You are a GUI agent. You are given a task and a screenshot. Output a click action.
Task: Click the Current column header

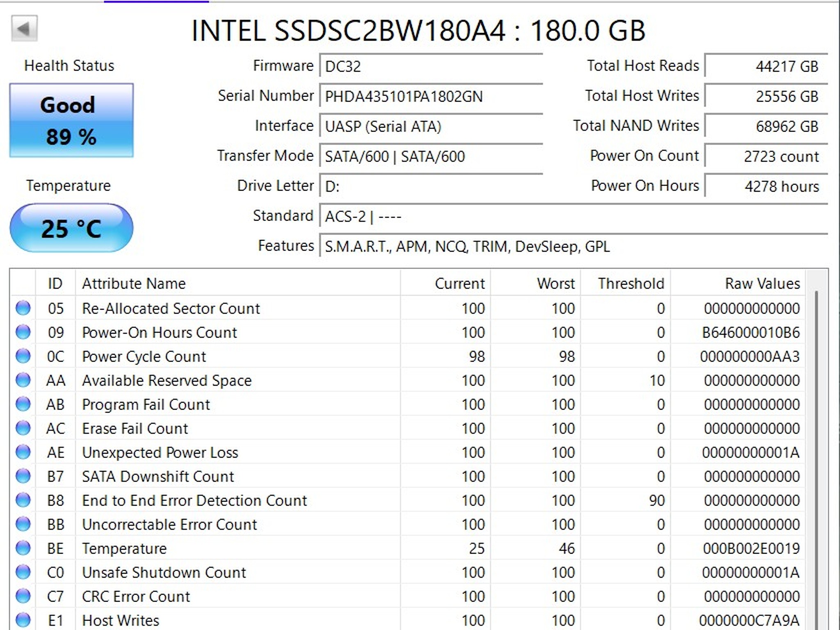(x=445, y=283)
